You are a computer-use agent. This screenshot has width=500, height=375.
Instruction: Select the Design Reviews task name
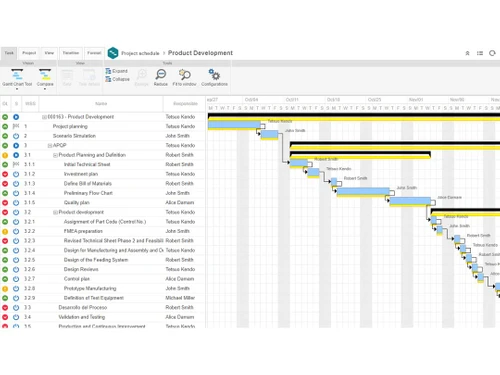pos(81,269)
